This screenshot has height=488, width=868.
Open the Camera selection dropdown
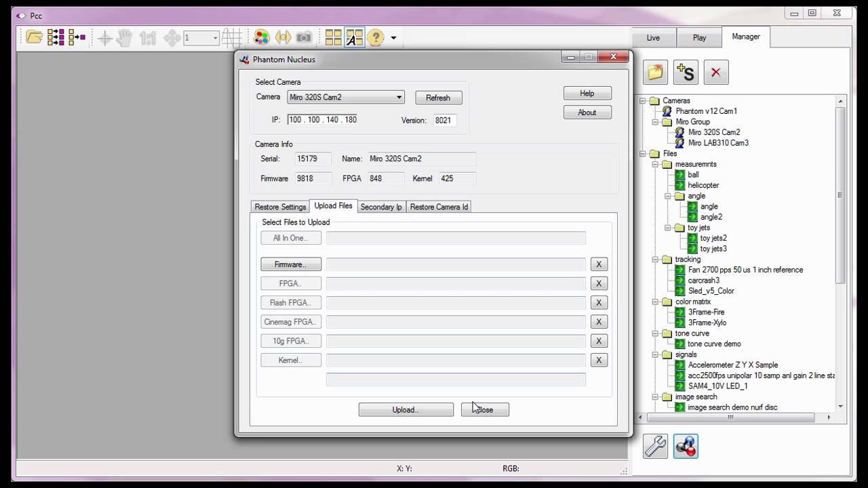coord(346,98)
